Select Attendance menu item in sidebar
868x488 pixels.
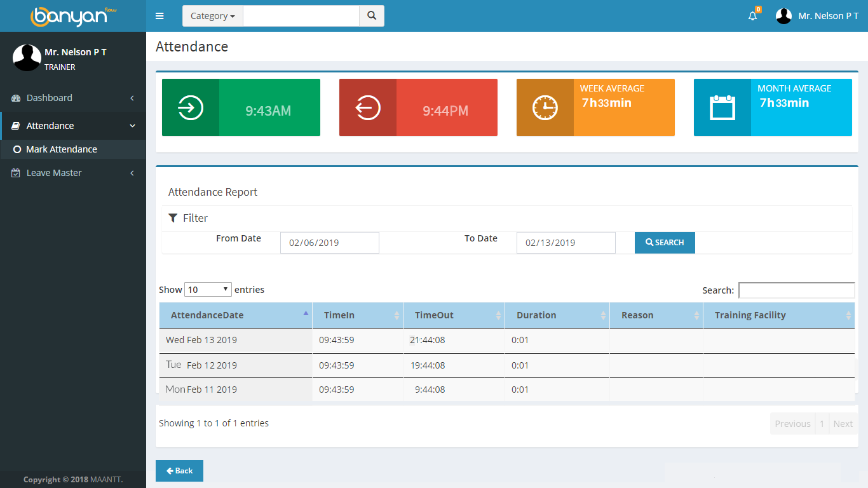(73, 126)
